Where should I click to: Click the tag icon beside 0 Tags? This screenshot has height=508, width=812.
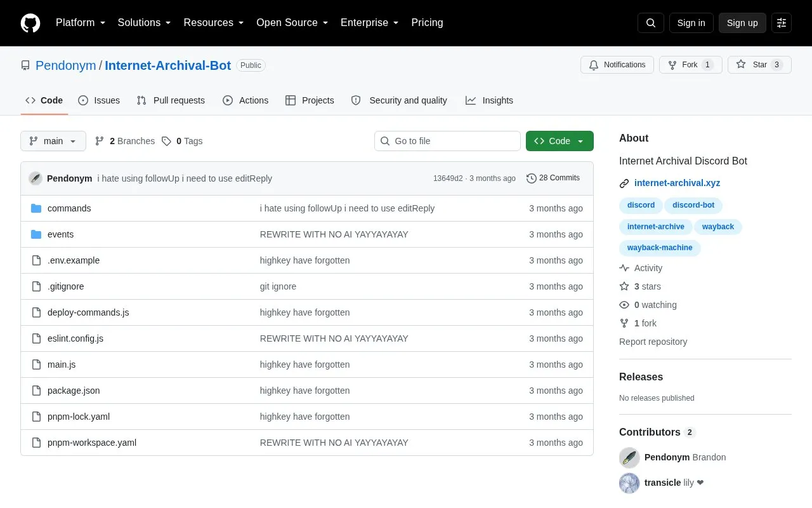point(166,141)
